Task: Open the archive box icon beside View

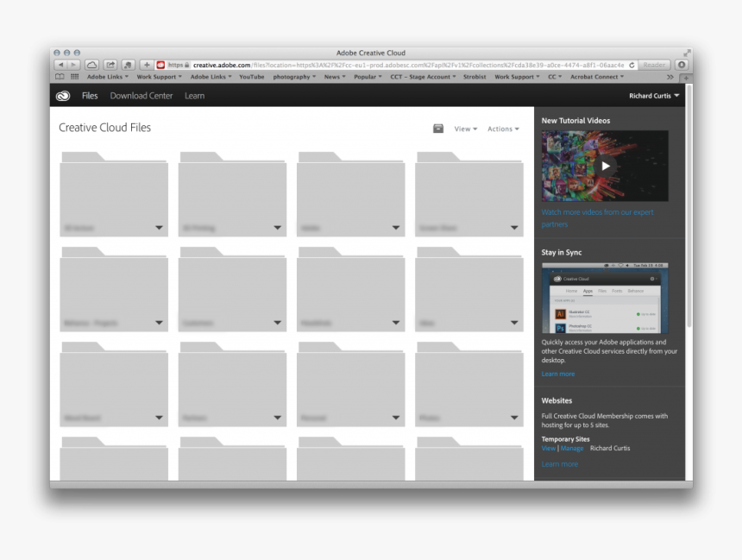Action: [438, 129]
